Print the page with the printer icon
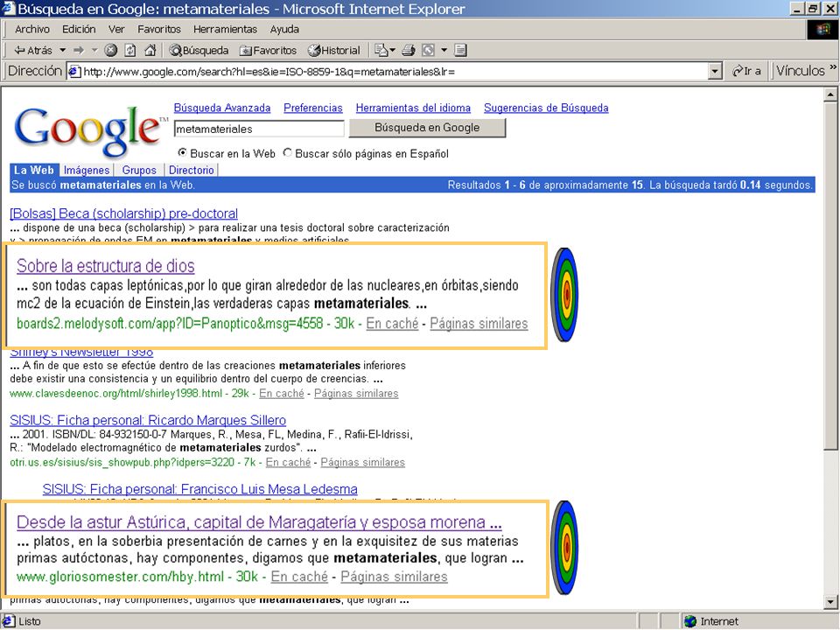This screenshot has width=840, height=630. 409,51
